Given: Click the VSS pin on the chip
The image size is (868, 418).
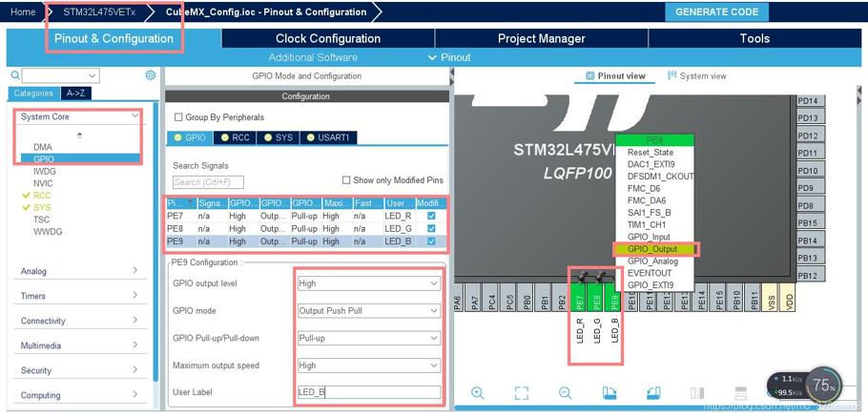Looking at the screenshot, I should 770,298.
